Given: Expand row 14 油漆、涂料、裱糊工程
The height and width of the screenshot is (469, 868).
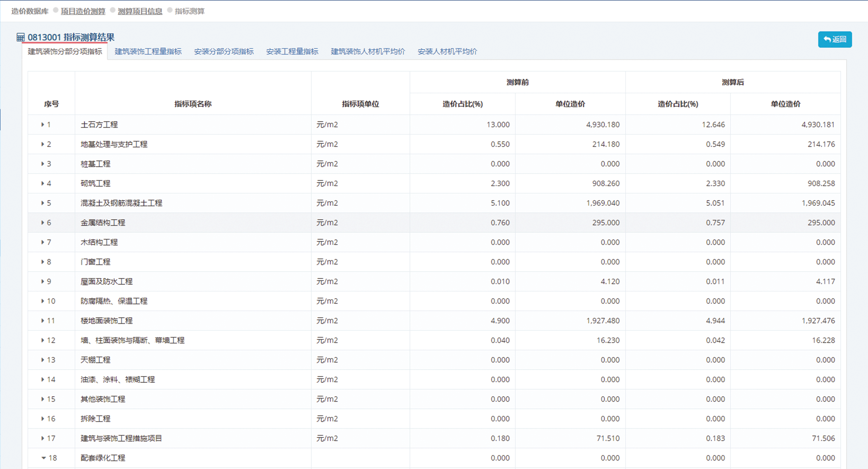Looking at the screenshot, I should (x=42, y=379).
